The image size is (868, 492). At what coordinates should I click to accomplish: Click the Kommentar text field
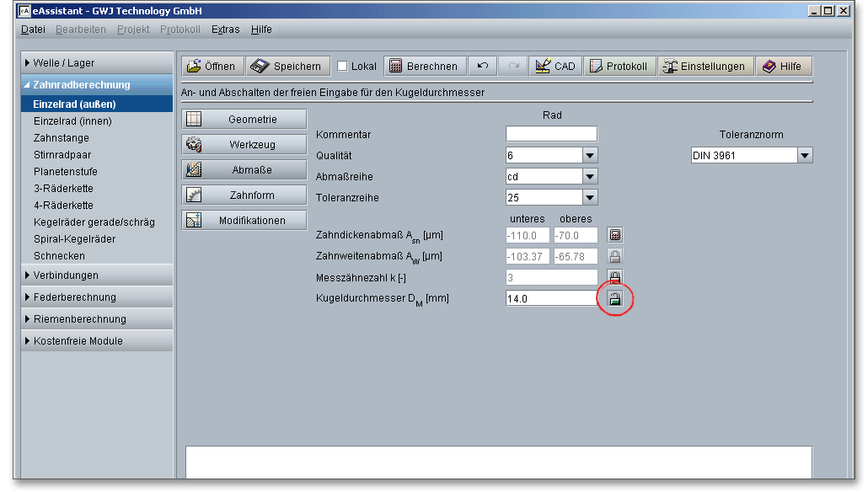coord(551,134)
